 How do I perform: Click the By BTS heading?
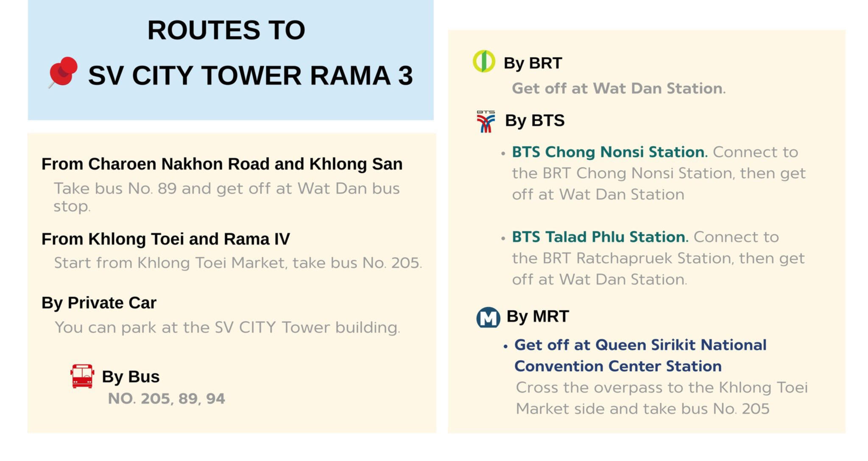pos(534,121)
